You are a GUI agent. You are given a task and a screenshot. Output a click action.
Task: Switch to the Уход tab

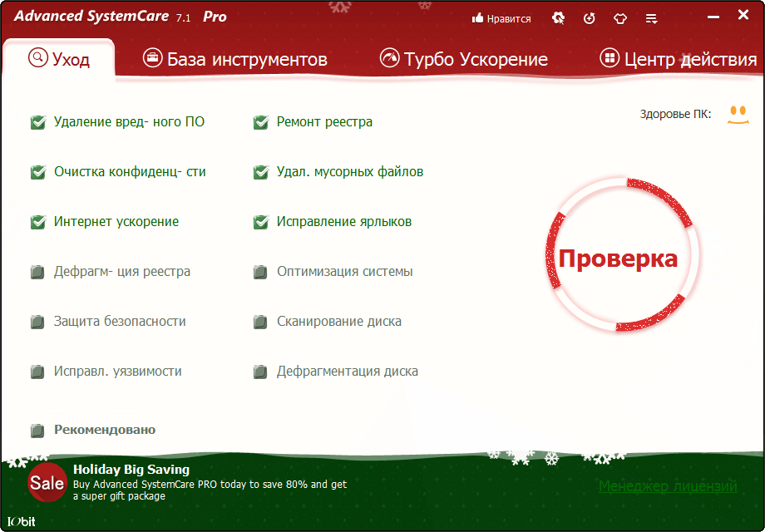pyautogui.click(x=58, y=59)
